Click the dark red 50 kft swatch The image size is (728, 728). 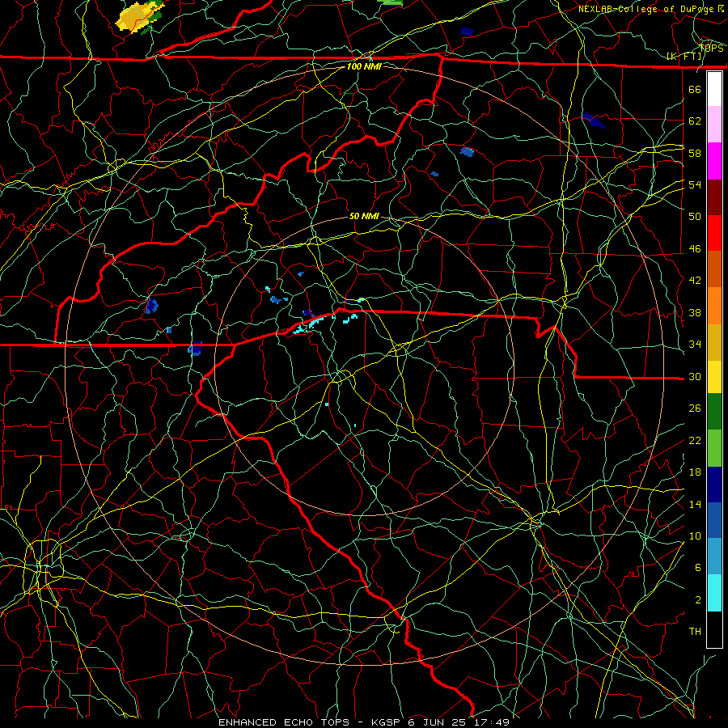pos(714,198)
